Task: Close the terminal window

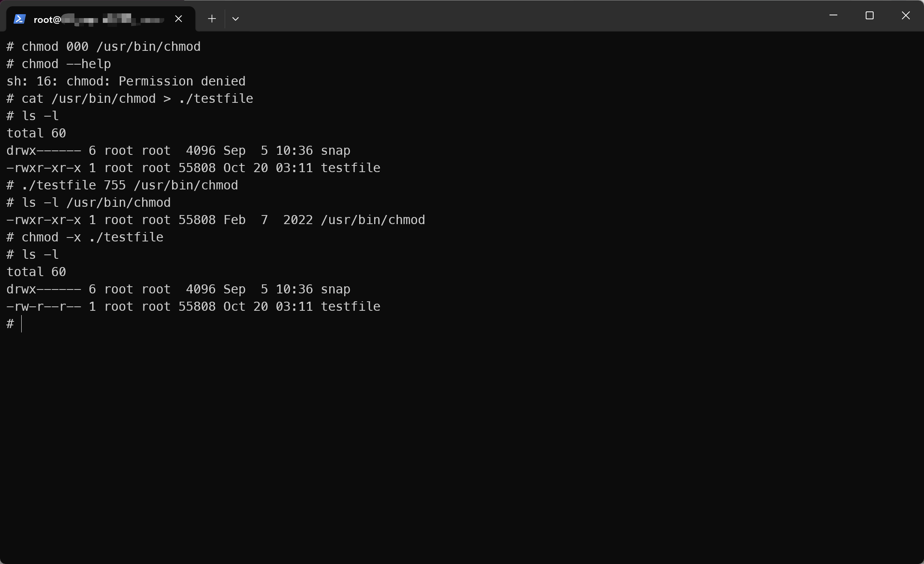Action: tap(905, 16)
